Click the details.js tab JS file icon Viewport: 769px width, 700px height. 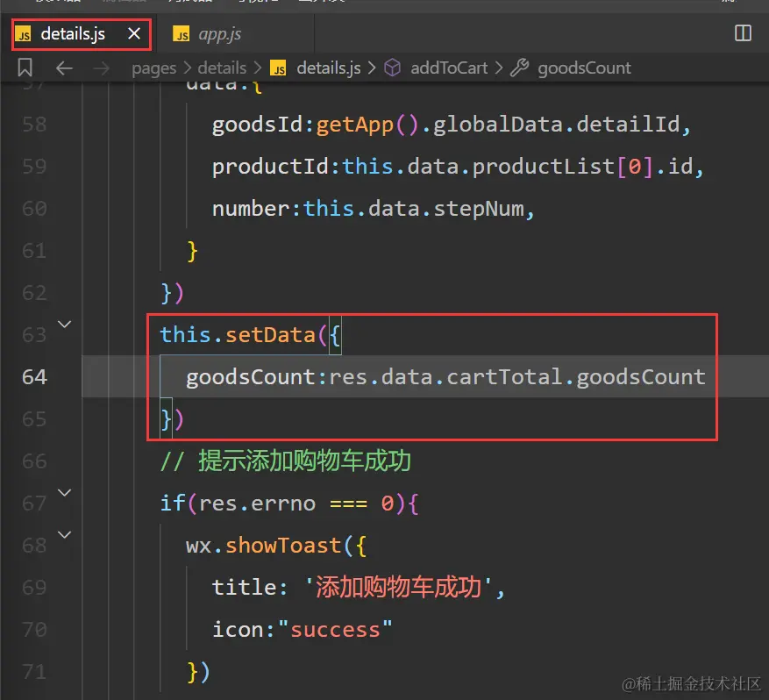pyautogui.click(x=23, y=34)
